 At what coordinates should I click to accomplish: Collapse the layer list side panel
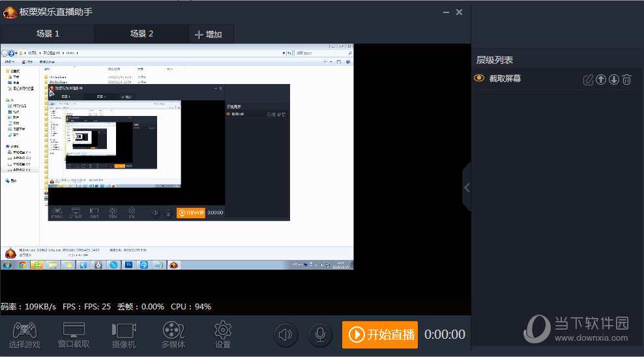coord(466,188)
